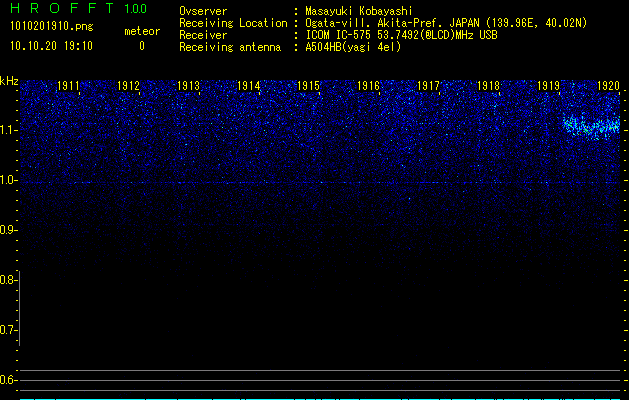Click the ICOM IC-575 53.7492 MHz receiver text
The image size is (629, 400).
[x=402, y=35]
